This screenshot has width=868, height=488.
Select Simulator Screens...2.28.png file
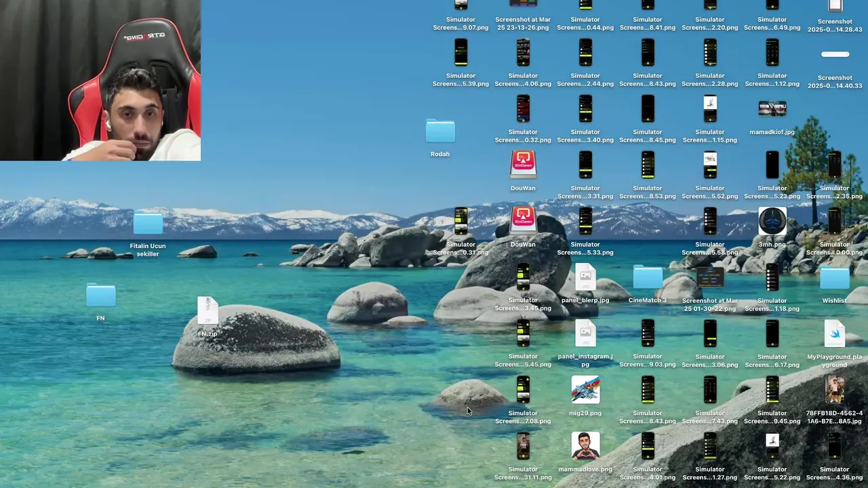point(710,52)
